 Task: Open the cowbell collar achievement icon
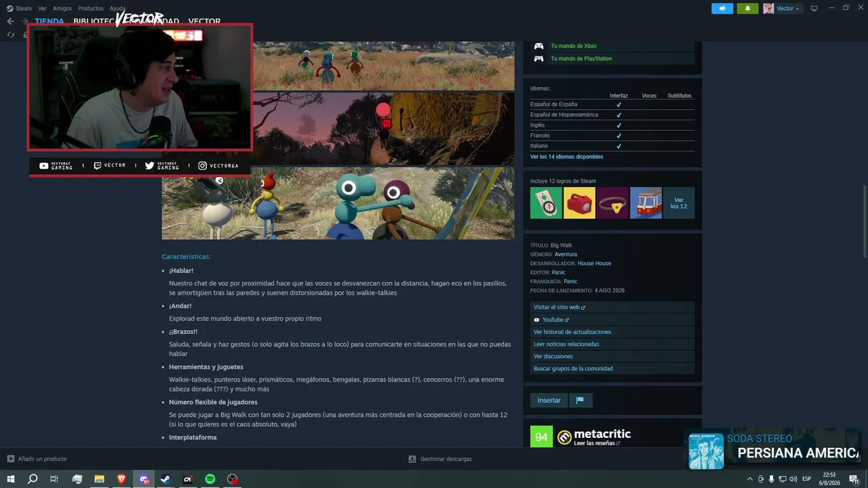click(x=612, y=203)
